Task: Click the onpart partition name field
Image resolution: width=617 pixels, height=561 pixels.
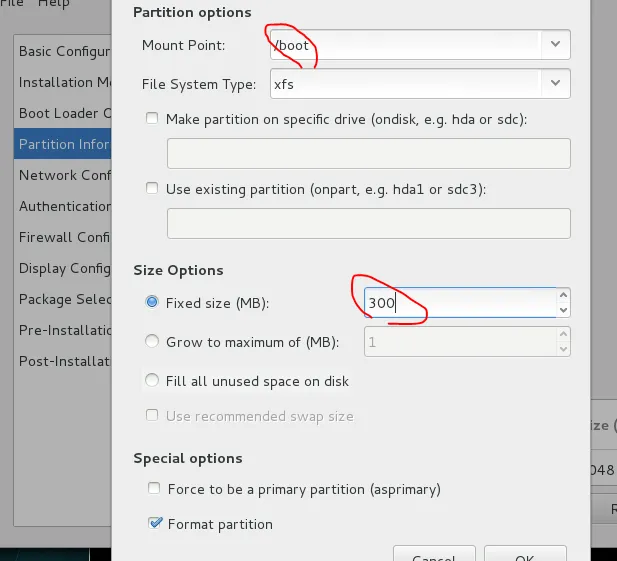Action: tap(368, 223)
